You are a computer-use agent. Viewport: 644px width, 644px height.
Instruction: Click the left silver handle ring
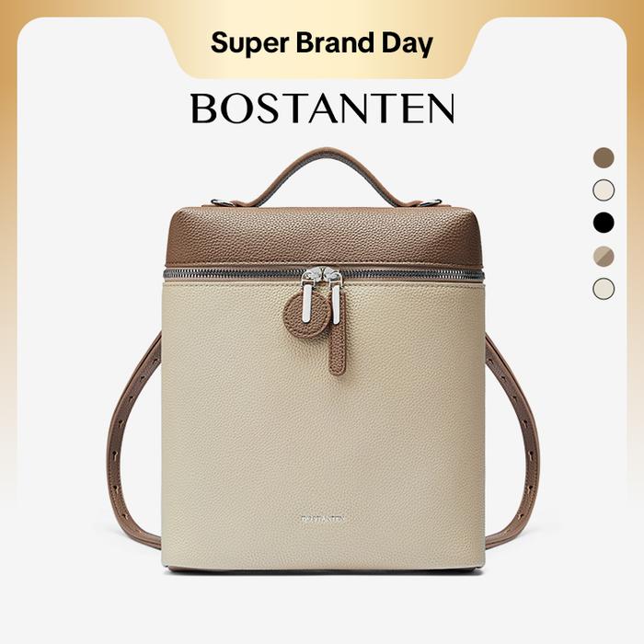point(223,202)
